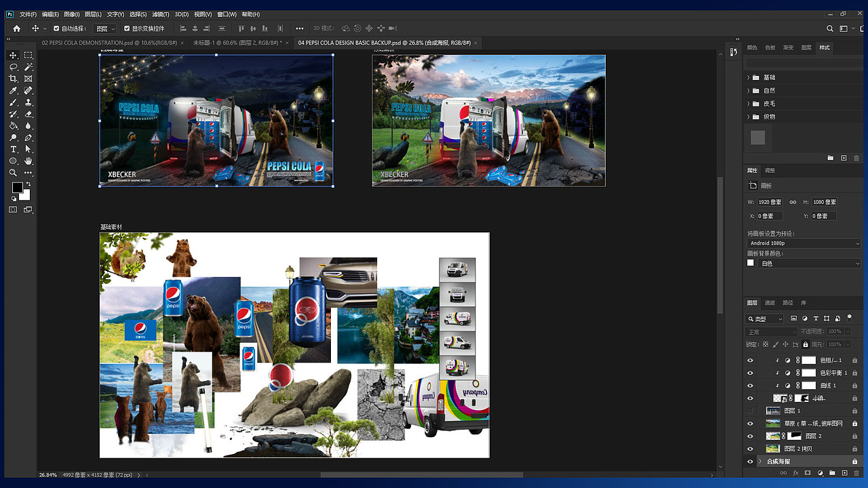The width and height of the screenshot is (868, 488).
Task: Choose the Paint Bucket tool
Action: 13,125
